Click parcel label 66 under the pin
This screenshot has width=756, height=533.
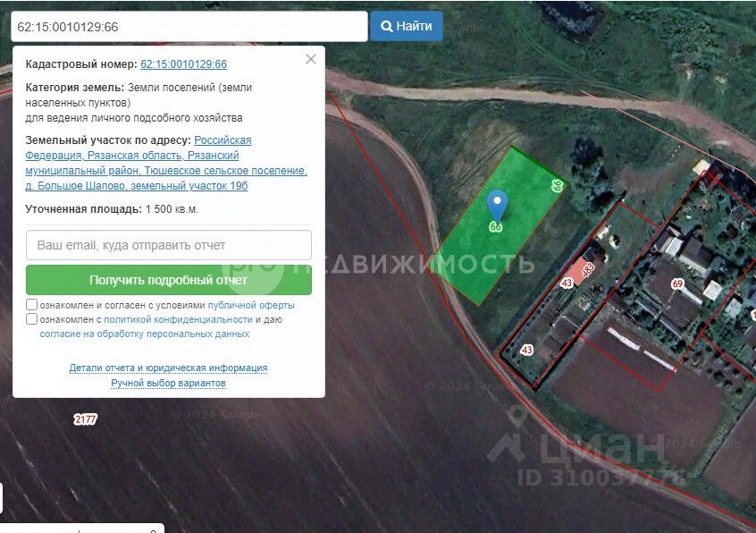pyautogui.click(x=496, y=226)
